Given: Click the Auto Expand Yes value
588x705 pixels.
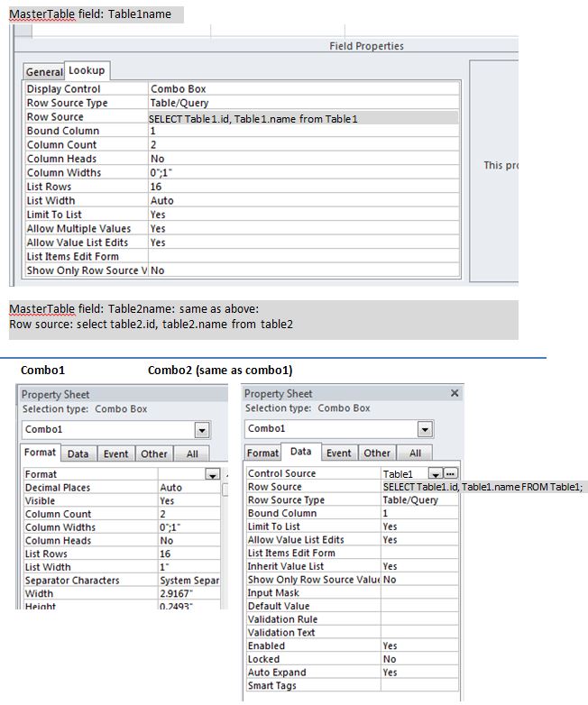Looking at the screenshot, I should coord(419,673).
